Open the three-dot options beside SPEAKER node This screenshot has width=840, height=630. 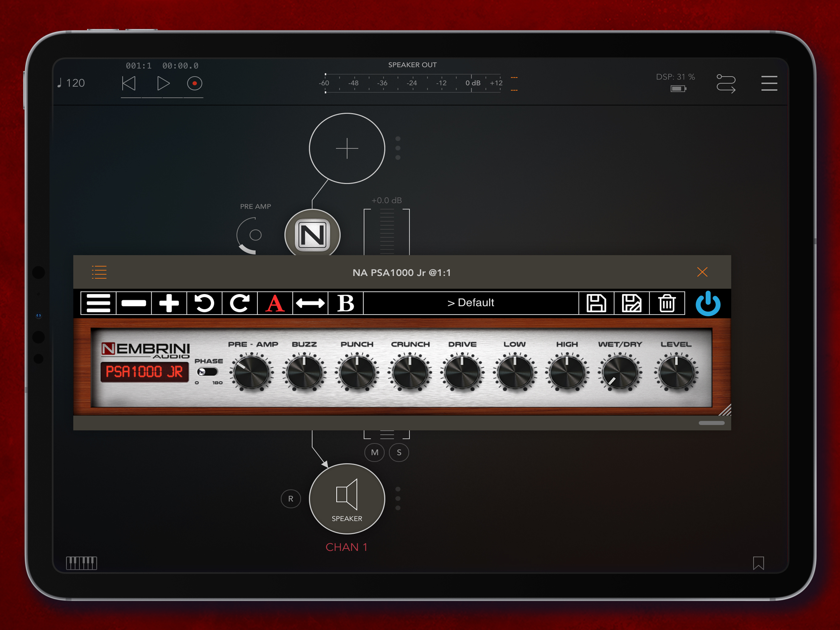point(398,499)
